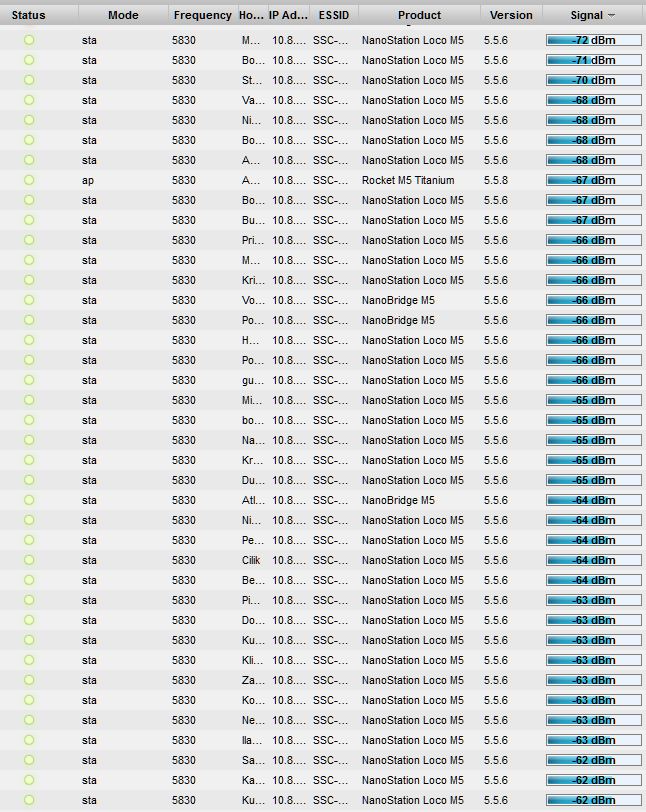Select status icon of host Sa... row

point(29,760)
